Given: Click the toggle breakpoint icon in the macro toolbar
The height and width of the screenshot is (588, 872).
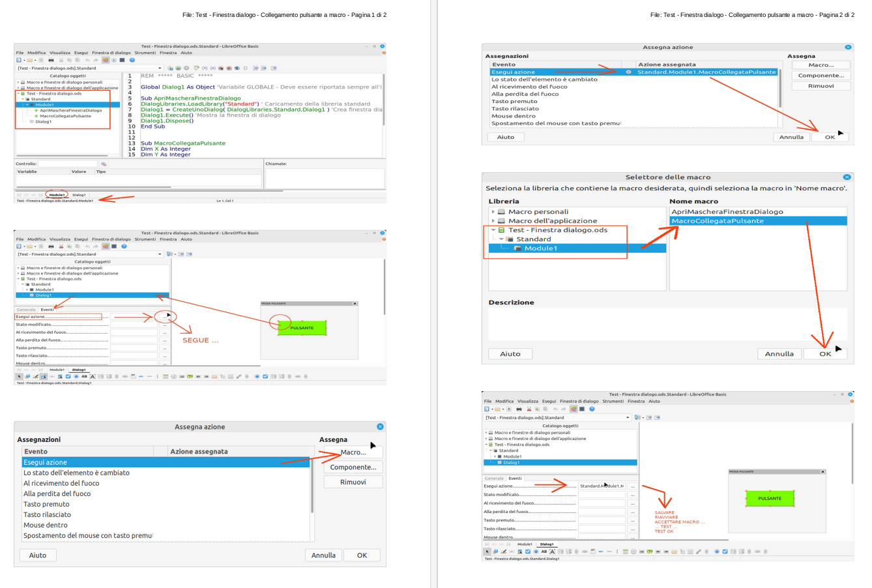Looking at the screenshot, I should 221,68.
